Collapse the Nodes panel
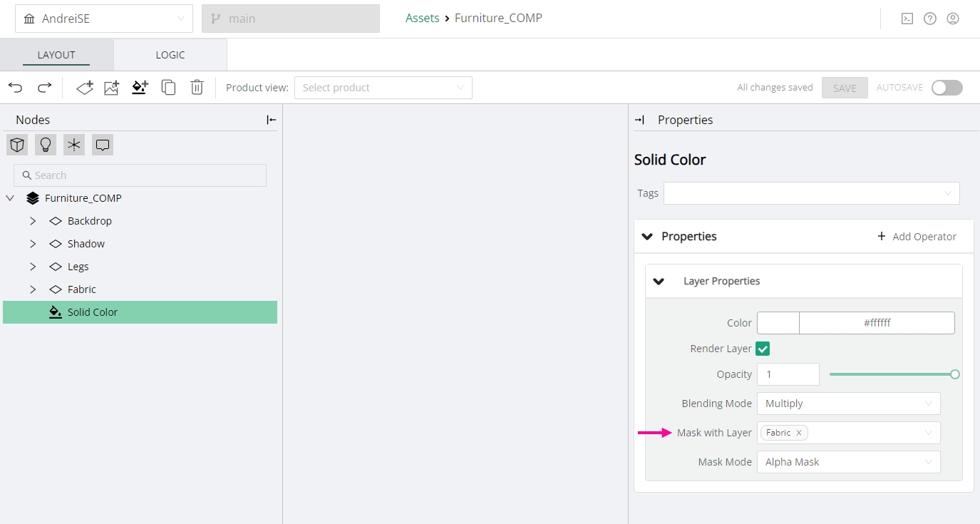Screen dimensions: 980x524 click(271, 120)
